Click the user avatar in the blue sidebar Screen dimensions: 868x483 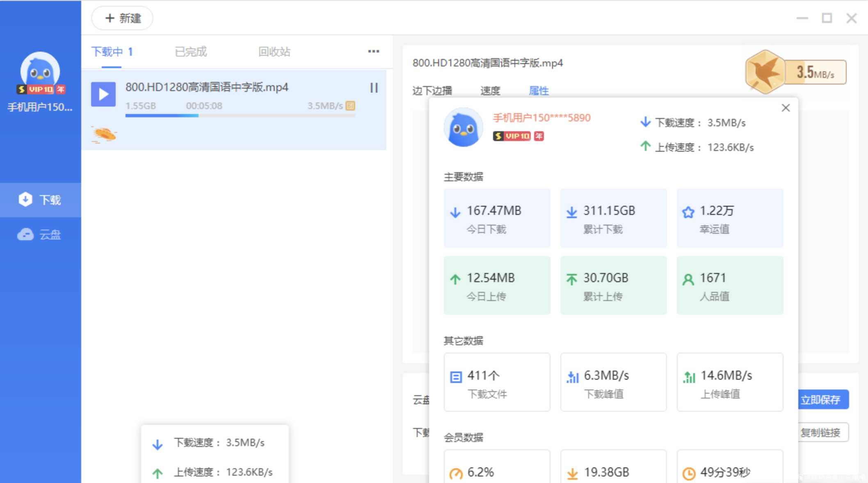pyautogui.click(x=40, y=71)
